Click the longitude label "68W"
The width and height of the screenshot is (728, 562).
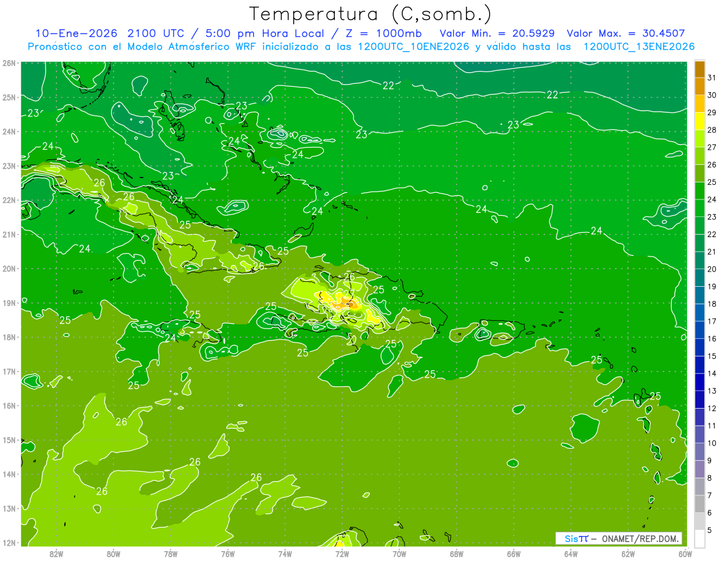[x=456, y=554]
